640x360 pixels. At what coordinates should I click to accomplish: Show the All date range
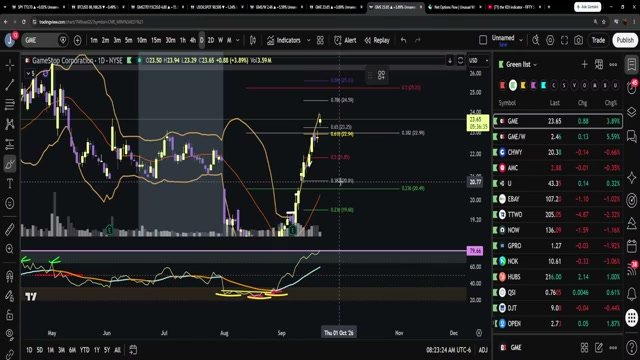[x=117, y=350]
